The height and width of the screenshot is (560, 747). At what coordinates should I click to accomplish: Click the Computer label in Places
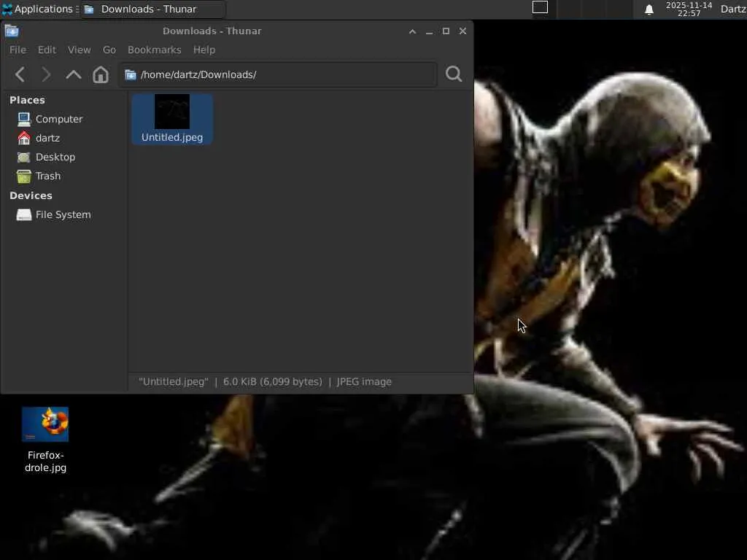click(x=59, y=119)
